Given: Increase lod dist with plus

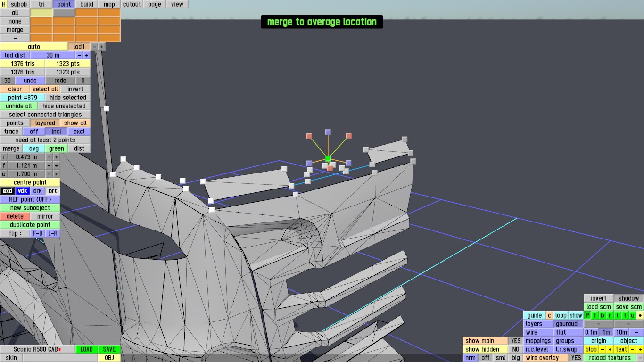Looking at the screenshot, I should click(x=87, y=55).
